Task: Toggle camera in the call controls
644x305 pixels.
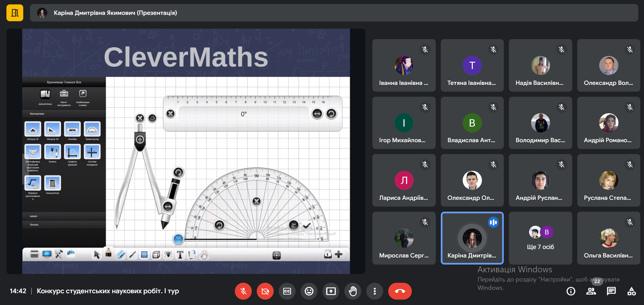Action: [265, 291]
